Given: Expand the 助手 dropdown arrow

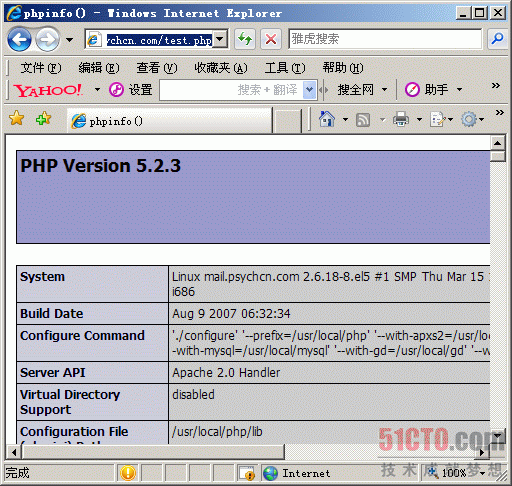Looking at the screenshot, I should [459, 89].
